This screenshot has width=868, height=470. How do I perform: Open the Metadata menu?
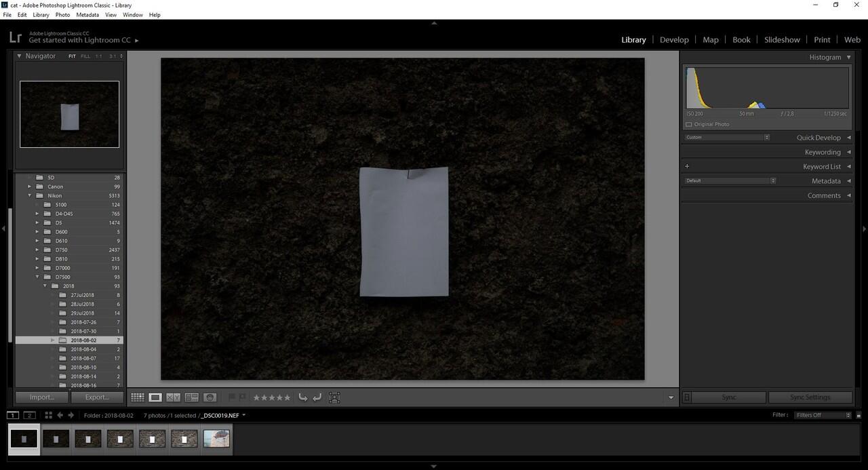pos(87,14)
